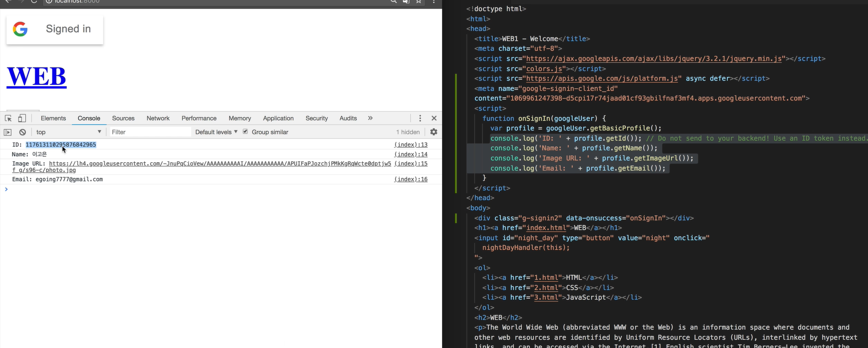Screen dimensions: 868x348
Task: Expand more DevTools tabs chevron
Action: pyautogui.click(x=370, y=118)
